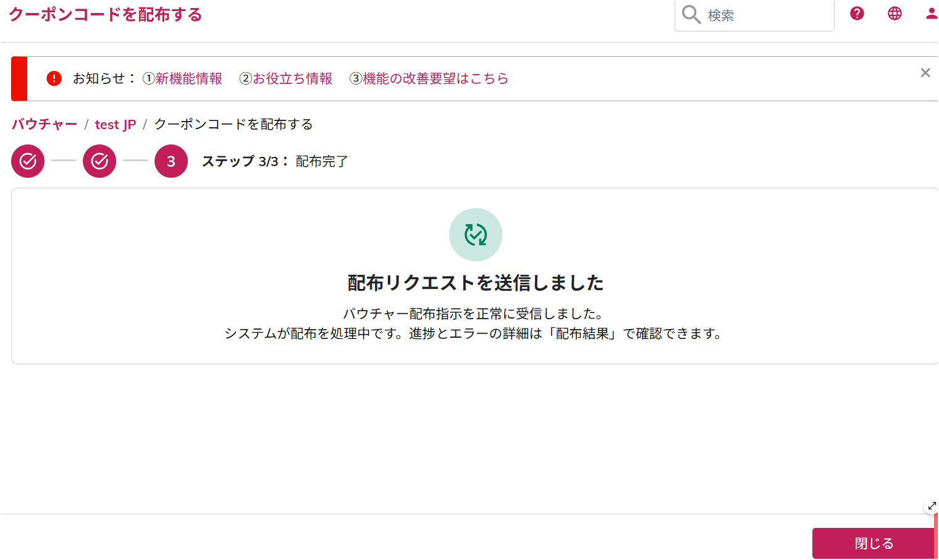Viewport: 939px width, 560px height.
Task: Navigate to test JP breadcrumb
Action: (116, 125)
